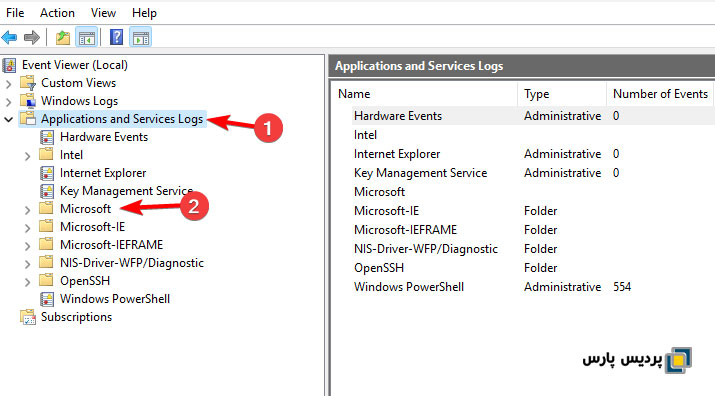Screen dimensions: 715x396
Task: Select Subscriptions label in the tree
Action: click(76, 317)
